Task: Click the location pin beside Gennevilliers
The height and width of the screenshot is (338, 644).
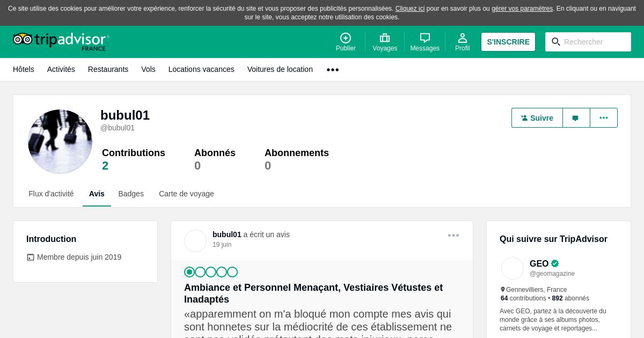Action: coord(503,290)
